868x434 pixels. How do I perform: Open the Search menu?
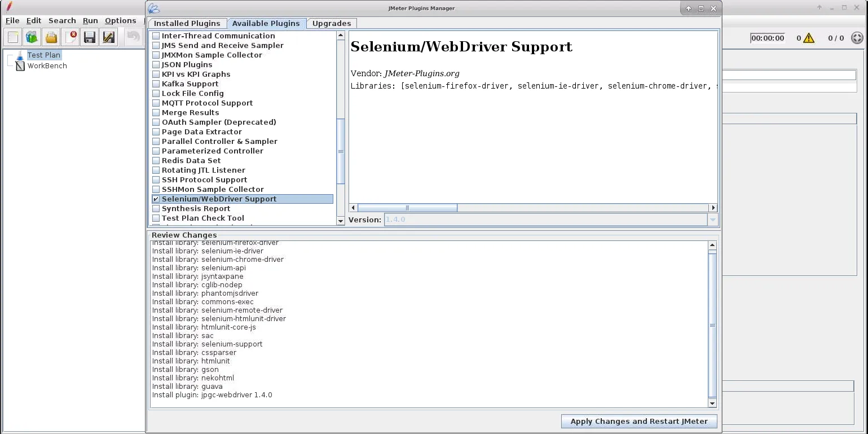click(x=62, y=20)
